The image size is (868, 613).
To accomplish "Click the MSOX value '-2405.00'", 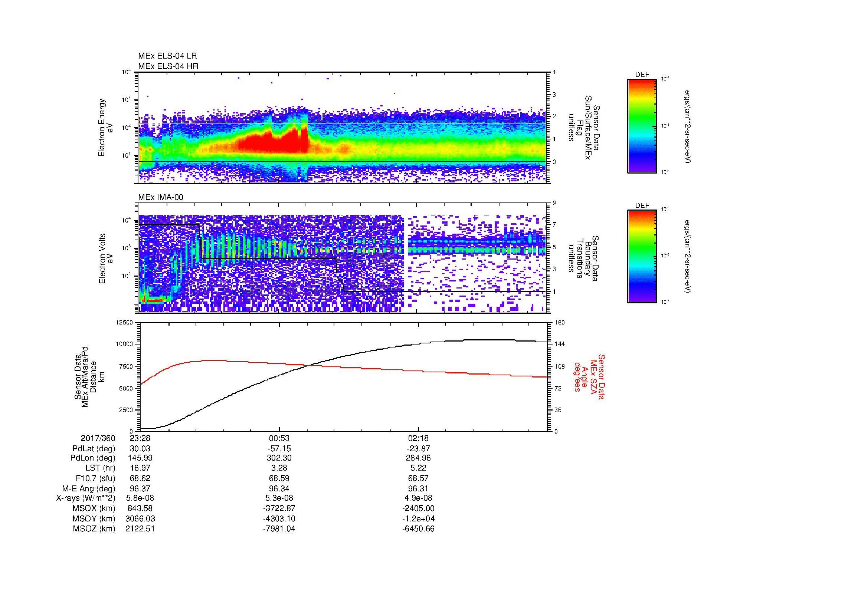I will click(x=418, y=508).
